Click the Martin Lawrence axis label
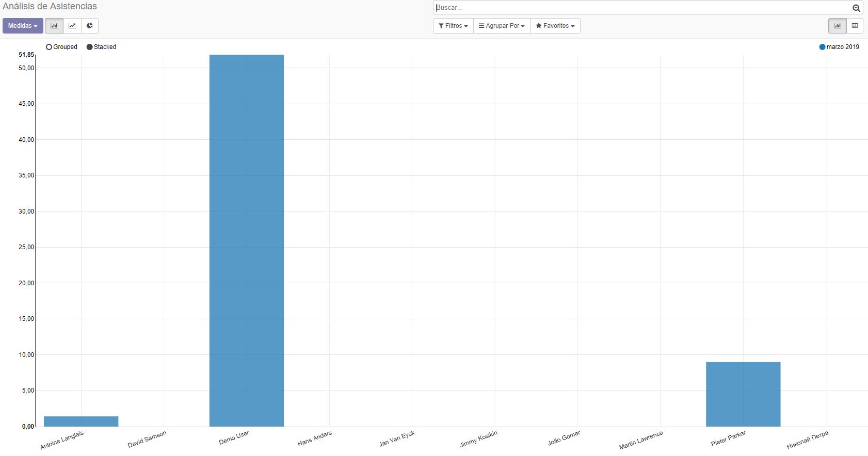868x456 pixels. click(x=641, y=440)
